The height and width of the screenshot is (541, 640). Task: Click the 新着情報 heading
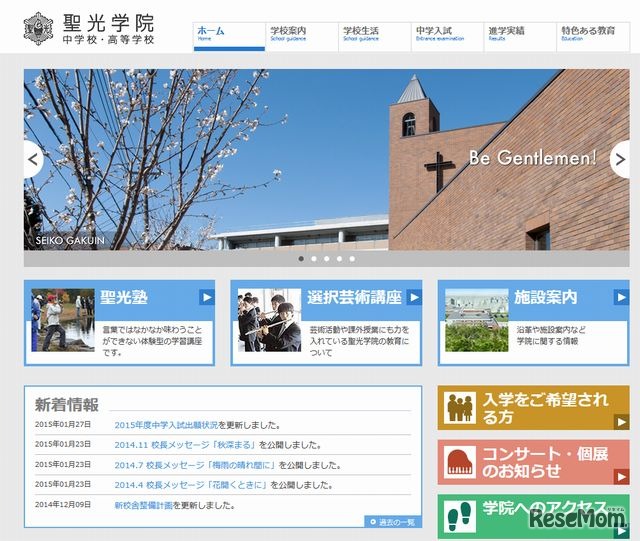point(67,405)
